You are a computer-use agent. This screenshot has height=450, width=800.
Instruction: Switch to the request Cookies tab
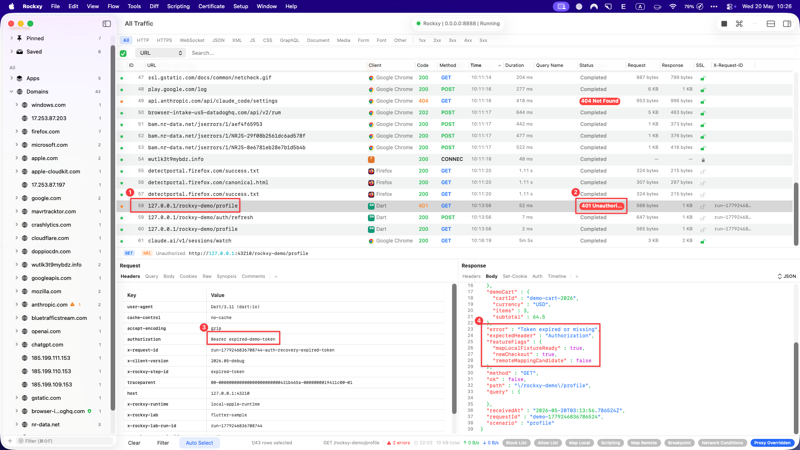coord(188,277)
